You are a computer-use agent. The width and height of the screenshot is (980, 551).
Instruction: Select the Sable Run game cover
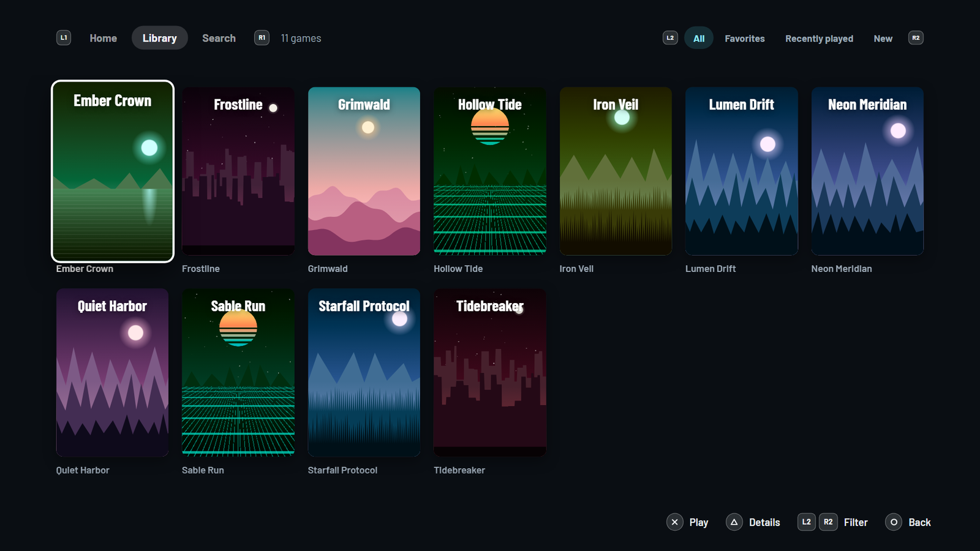point(238,373)
